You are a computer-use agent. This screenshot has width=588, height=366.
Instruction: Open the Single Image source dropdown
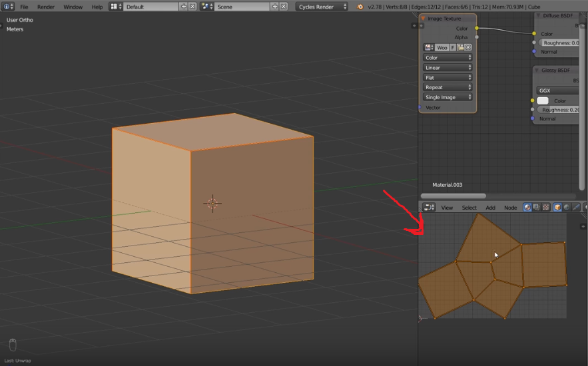tap(447, 97)
